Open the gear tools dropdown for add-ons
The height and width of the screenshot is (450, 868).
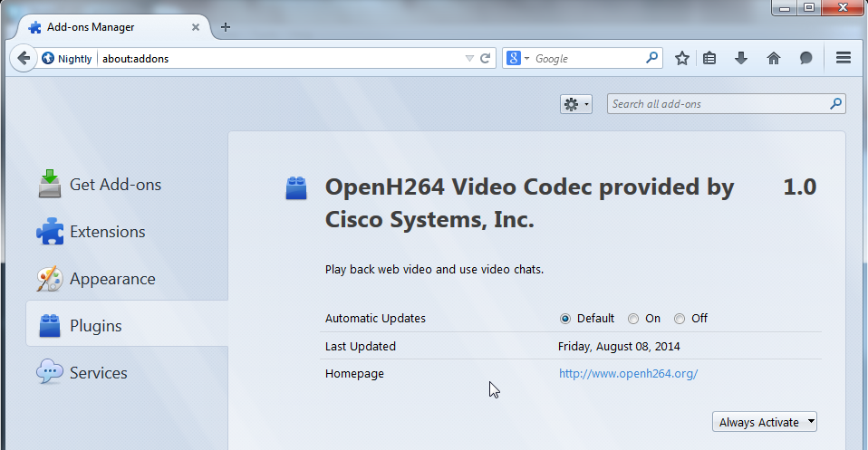576,104
